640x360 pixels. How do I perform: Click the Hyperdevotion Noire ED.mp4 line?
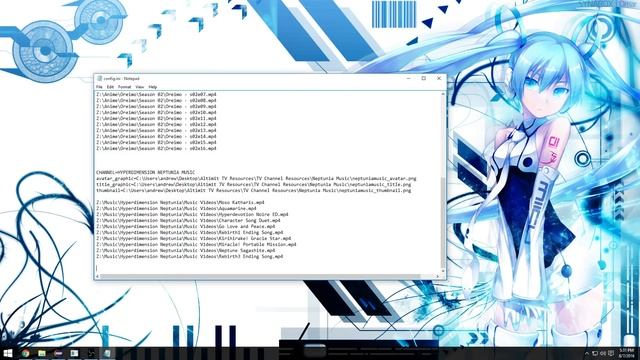[192, 214]
